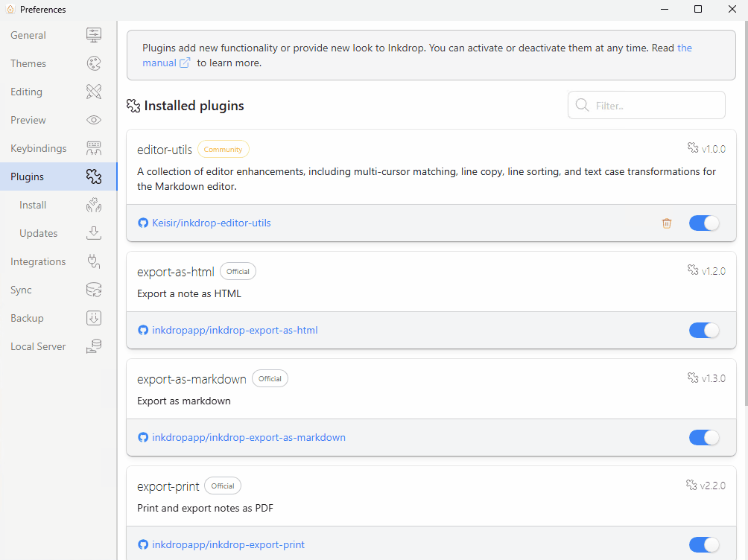Uninstall editor-utils using the trash icon

point(666,223)
